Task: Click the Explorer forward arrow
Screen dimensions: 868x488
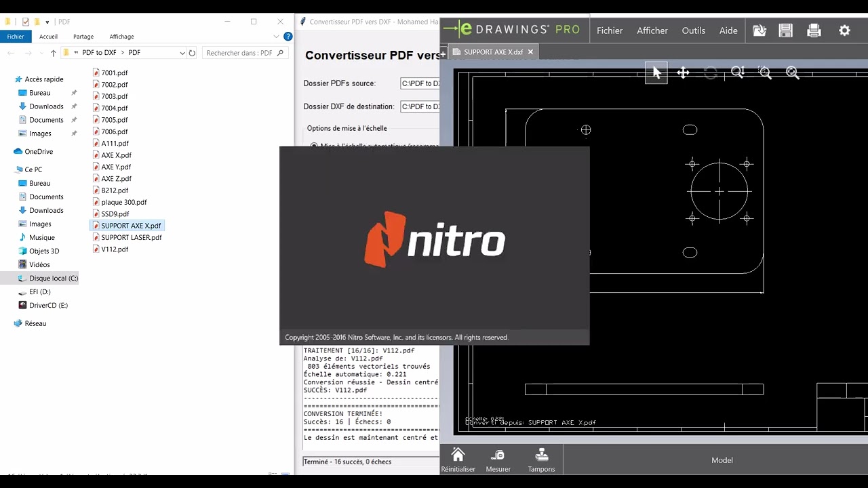Action: coord(28,53)
